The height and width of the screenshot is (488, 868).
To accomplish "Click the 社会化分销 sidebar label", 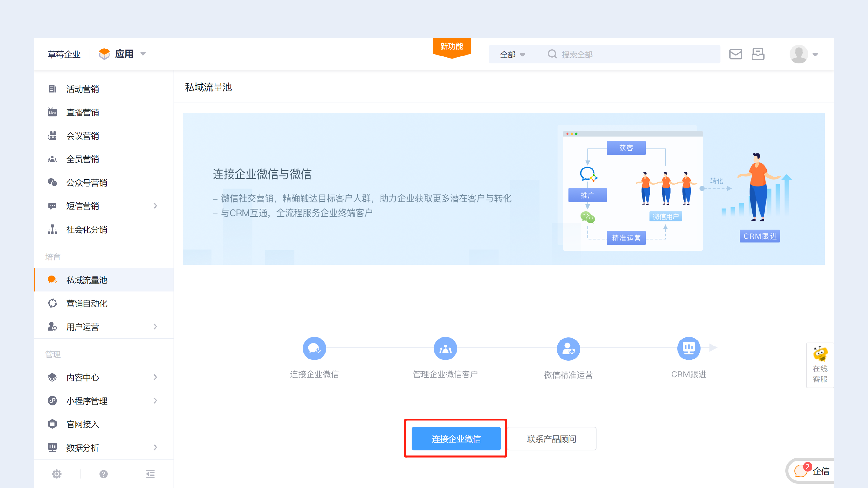I will click(x=87, y=229).
